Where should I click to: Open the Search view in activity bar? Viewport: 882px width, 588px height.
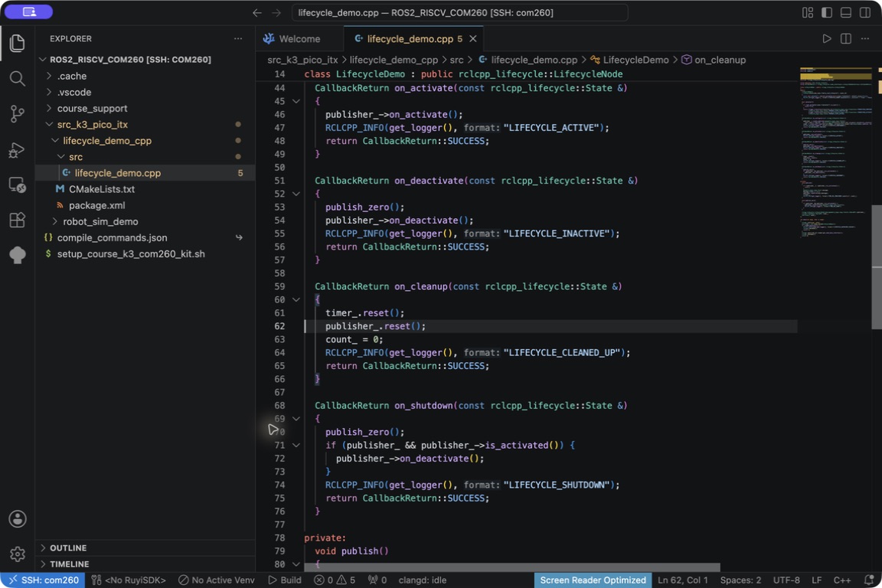click(18, 78)
